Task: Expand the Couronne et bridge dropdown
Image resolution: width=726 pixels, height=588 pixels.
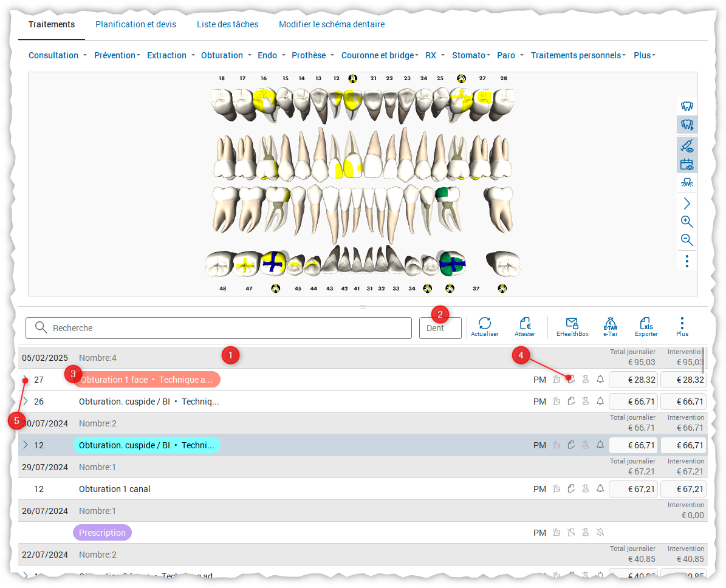Action: 380,55
